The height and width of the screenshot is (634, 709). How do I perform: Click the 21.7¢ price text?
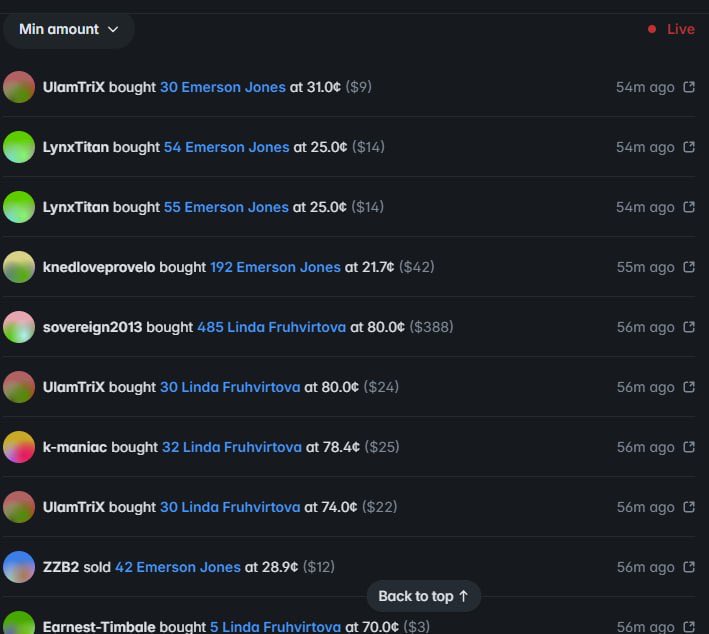coord(378,267)
